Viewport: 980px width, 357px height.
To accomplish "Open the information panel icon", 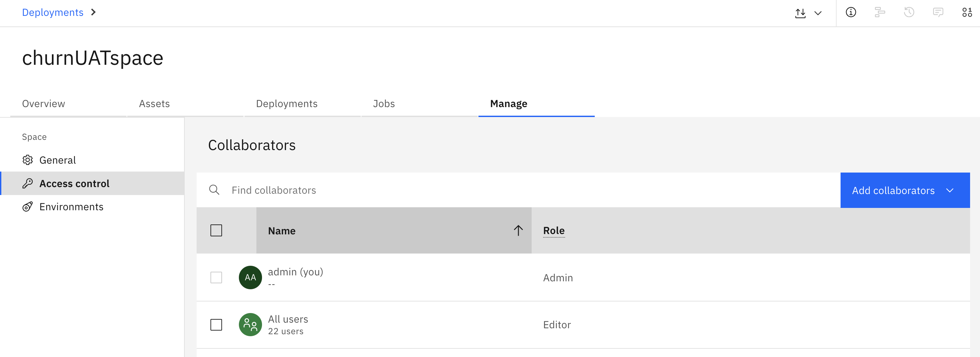I will (851, 13).
